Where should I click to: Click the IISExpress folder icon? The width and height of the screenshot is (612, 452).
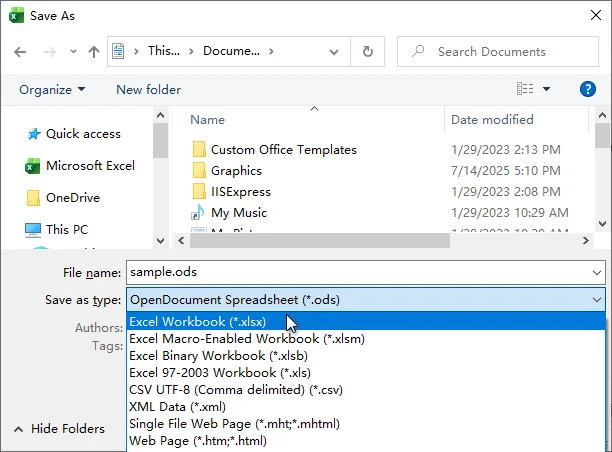(199, 192)
